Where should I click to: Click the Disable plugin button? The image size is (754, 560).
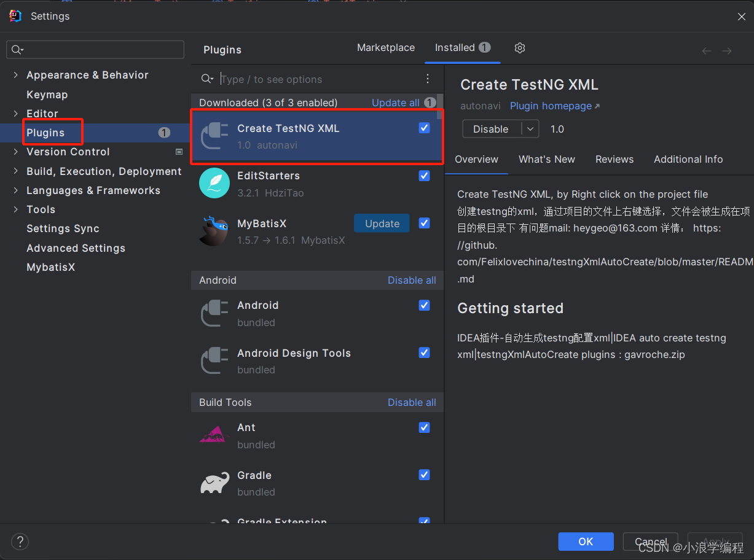492,129
